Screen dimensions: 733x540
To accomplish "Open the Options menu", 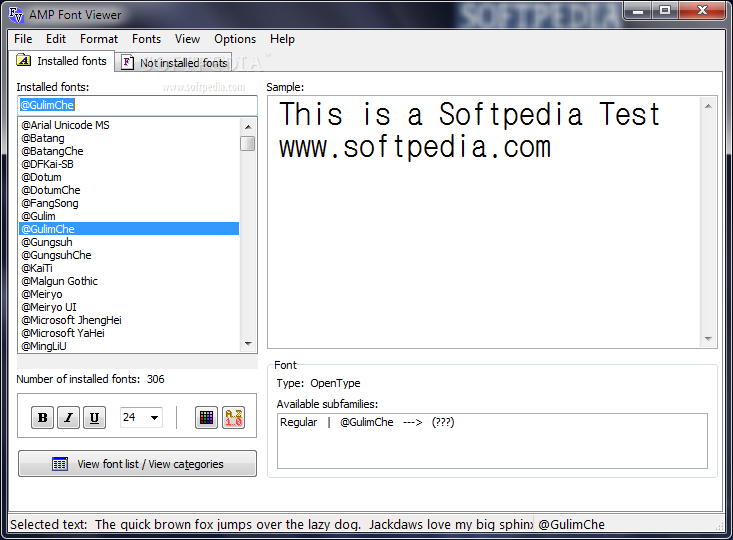I will point(235,39).
